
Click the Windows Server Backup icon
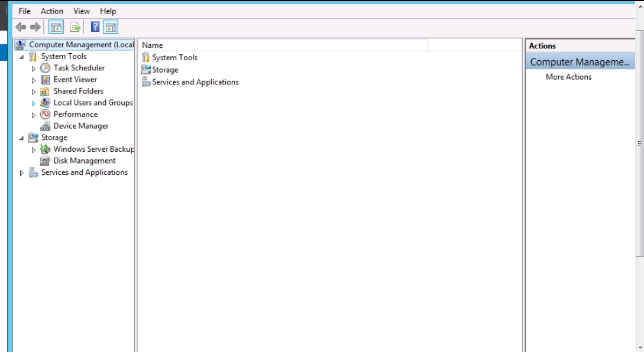coord(45,149)
